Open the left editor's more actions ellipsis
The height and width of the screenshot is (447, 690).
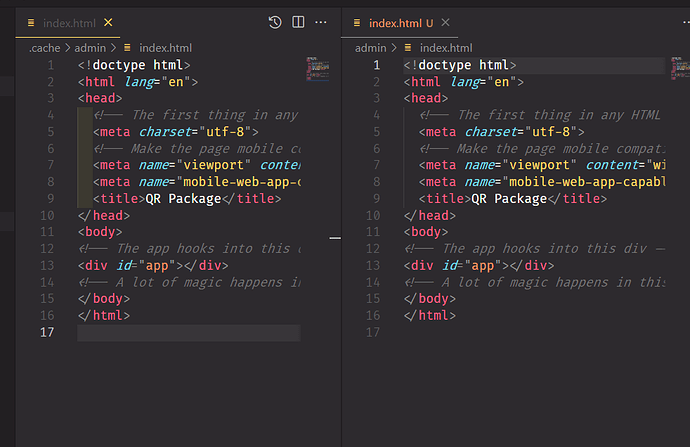321,22
